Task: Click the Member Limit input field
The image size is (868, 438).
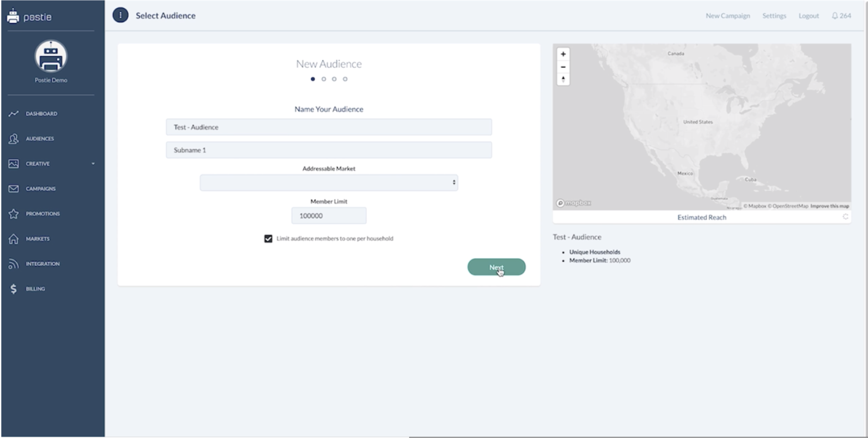Action: [329, 216]
